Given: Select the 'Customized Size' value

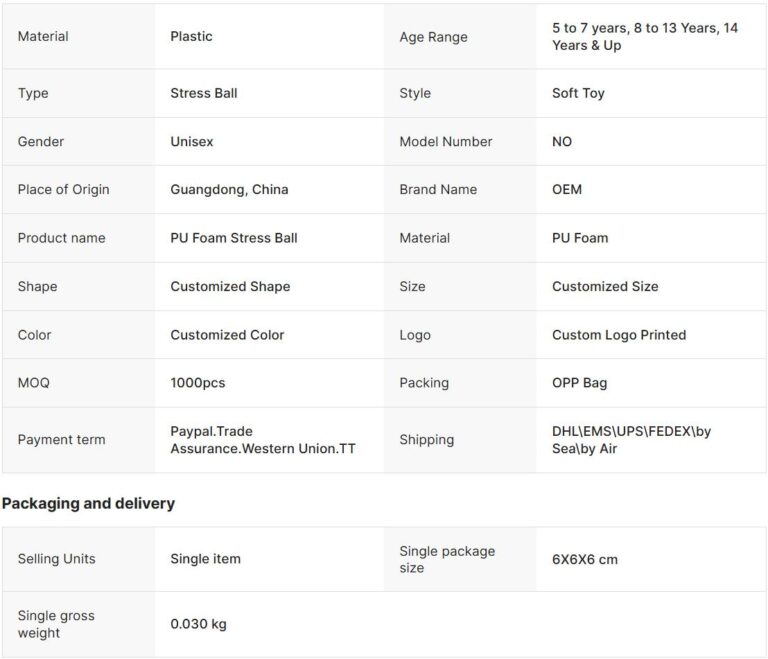Looking at the screenshot, I should pos(605,287).
